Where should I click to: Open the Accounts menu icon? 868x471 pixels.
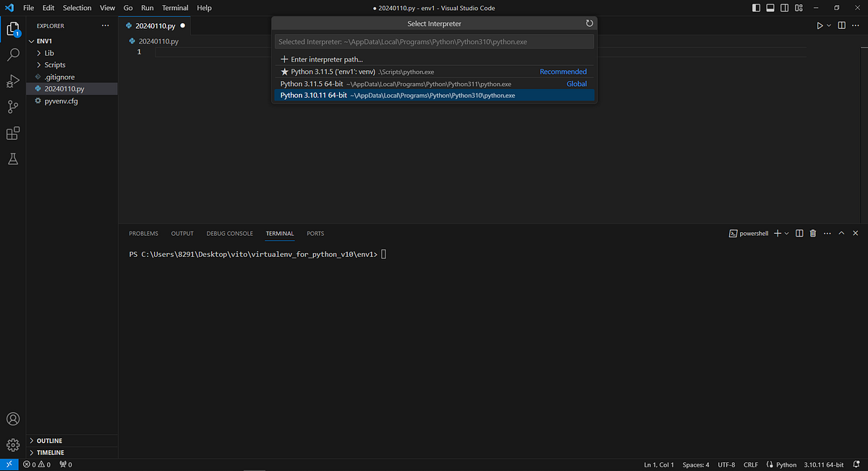tap(13, 419)
